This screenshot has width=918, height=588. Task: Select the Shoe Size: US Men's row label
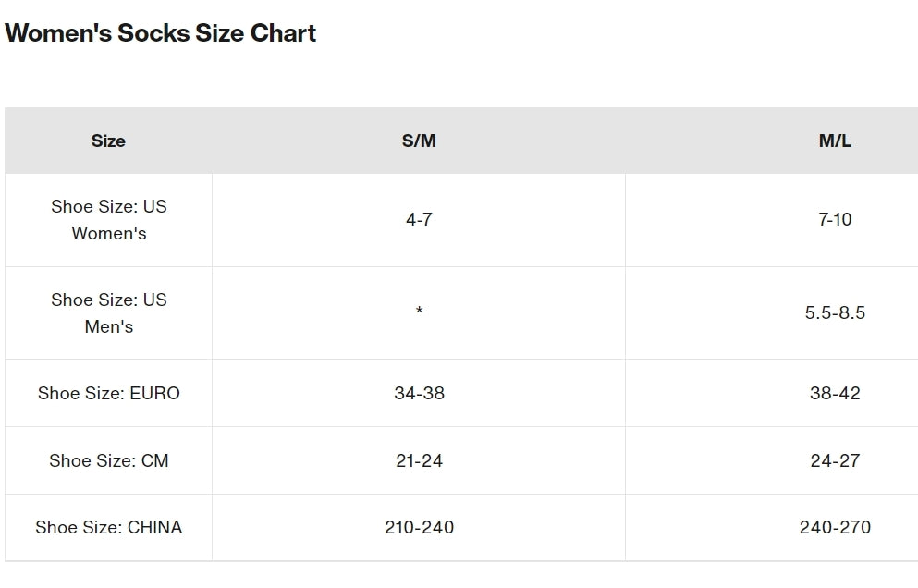pyautogui.click(x=109, y=312)
